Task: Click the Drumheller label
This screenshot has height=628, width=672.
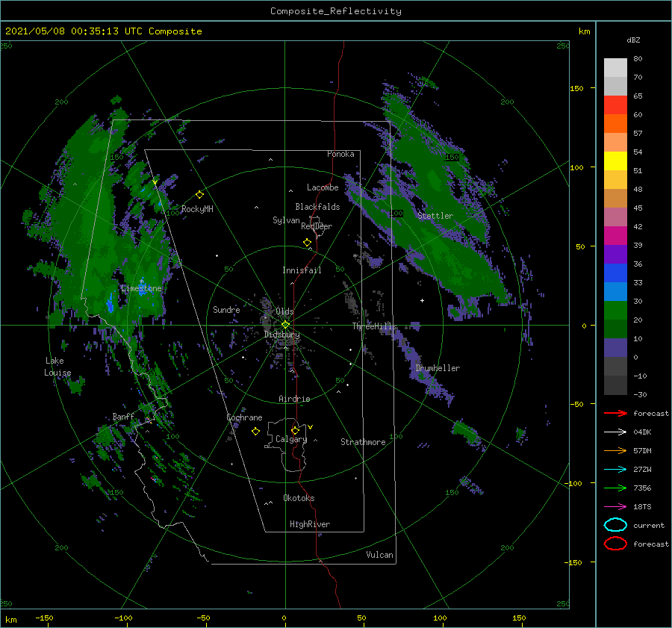Action: click(438, 368)
